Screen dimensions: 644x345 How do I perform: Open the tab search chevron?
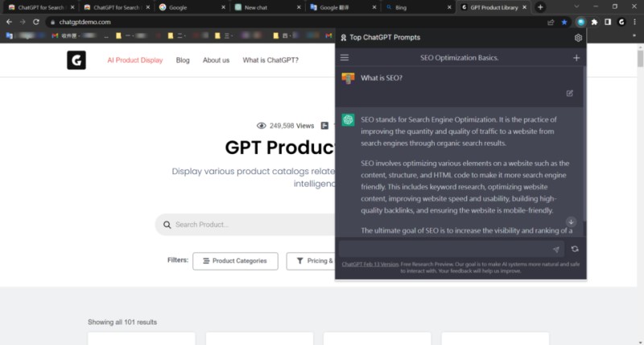576,6
